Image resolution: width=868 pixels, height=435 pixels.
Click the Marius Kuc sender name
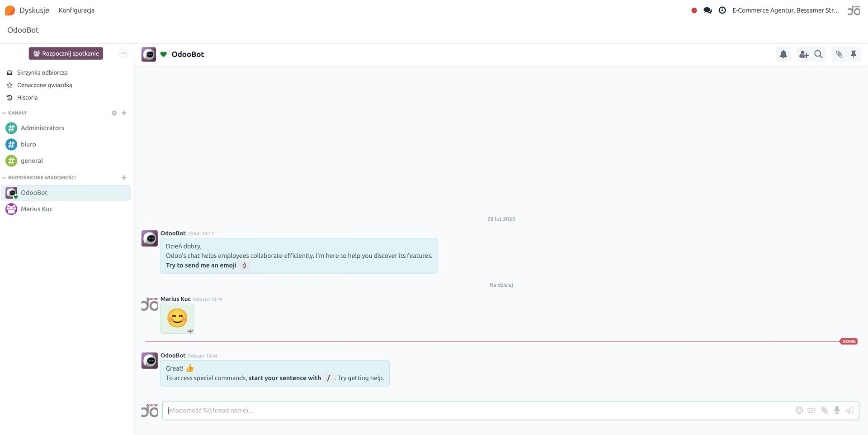tap(175, 299)
